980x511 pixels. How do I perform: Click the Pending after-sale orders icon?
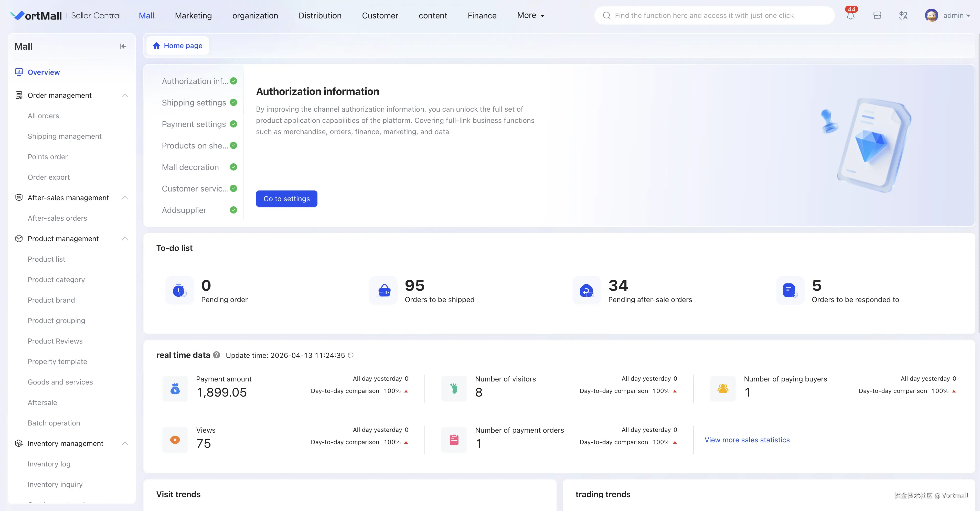click(587, 290)
